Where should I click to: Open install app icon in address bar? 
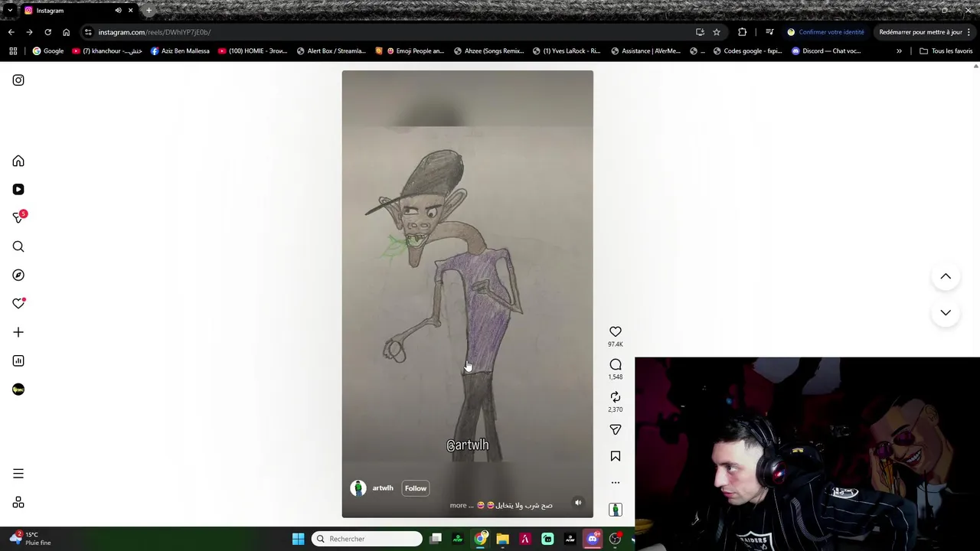[x=700, y=32]
